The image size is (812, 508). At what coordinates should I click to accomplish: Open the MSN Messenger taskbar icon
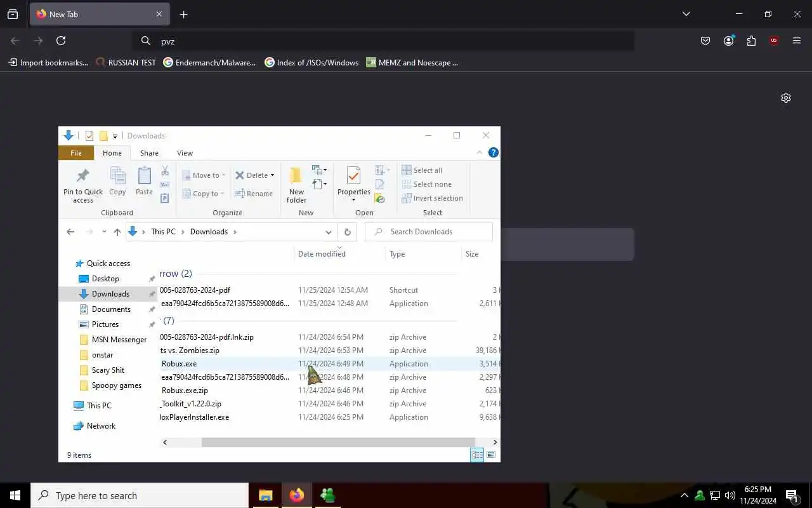(x=328, y=495)
